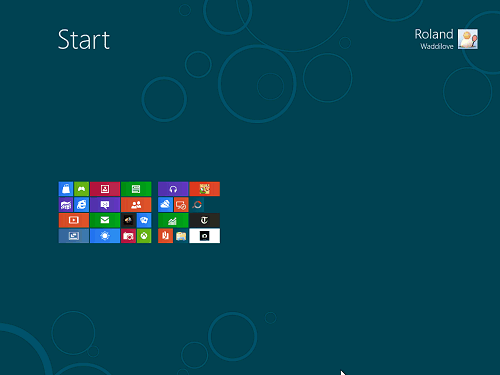Open the orange People tile

coord(136,205)
